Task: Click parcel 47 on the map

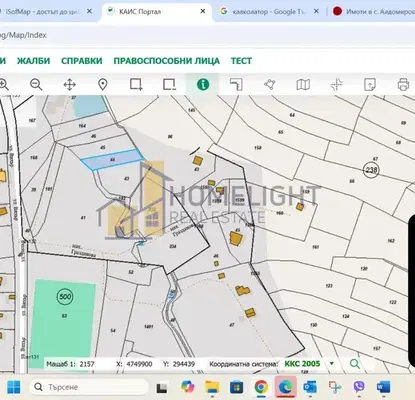Action: click(x=232, y=325)
